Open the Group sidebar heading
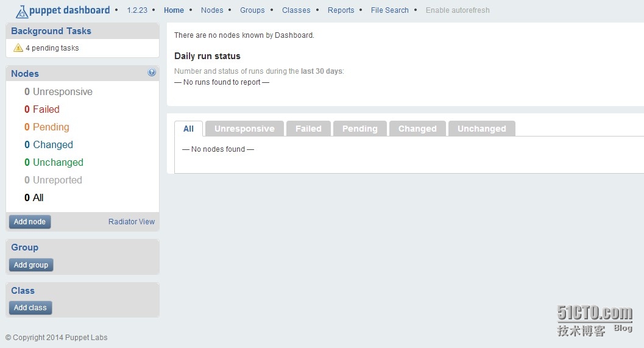 pyautogui.click(x=24, y=247)
